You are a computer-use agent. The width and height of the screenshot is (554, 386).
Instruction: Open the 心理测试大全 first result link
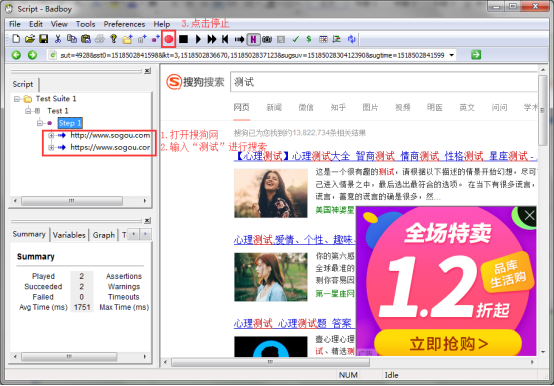click(385, 156)
